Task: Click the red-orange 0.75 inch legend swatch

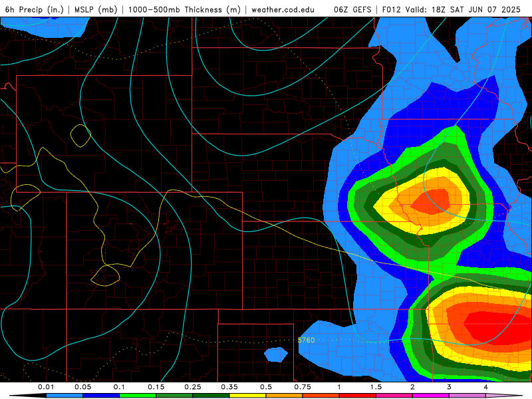Action: coord(321,396)
